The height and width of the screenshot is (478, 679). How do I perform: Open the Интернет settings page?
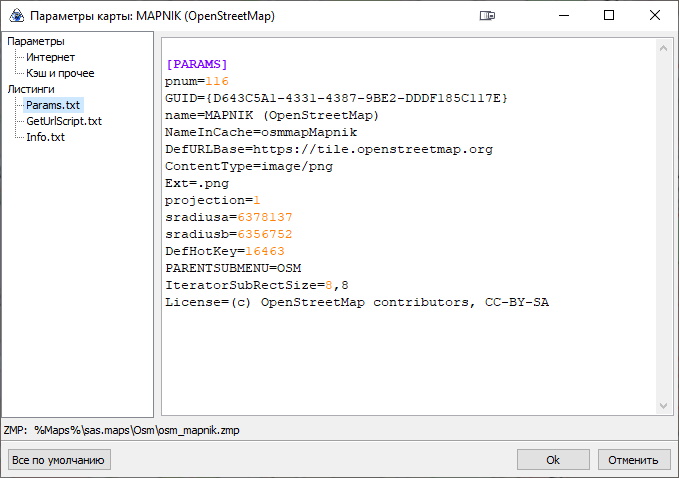pos(50,57)
